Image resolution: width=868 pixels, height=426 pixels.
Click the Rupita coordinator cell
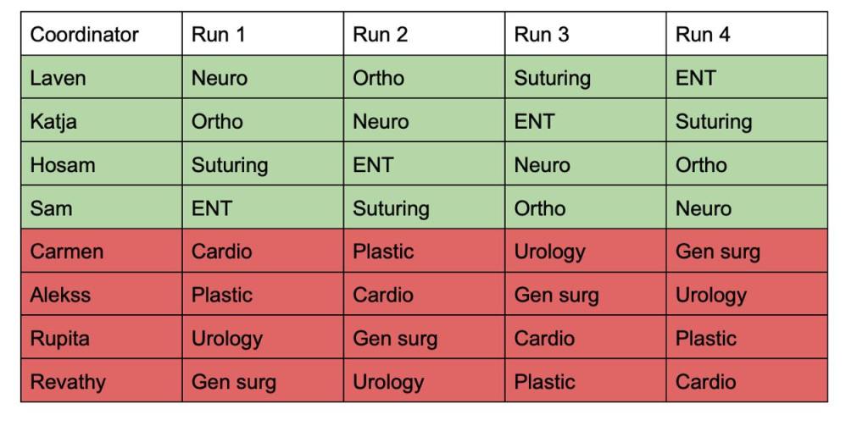pos(101,338)
